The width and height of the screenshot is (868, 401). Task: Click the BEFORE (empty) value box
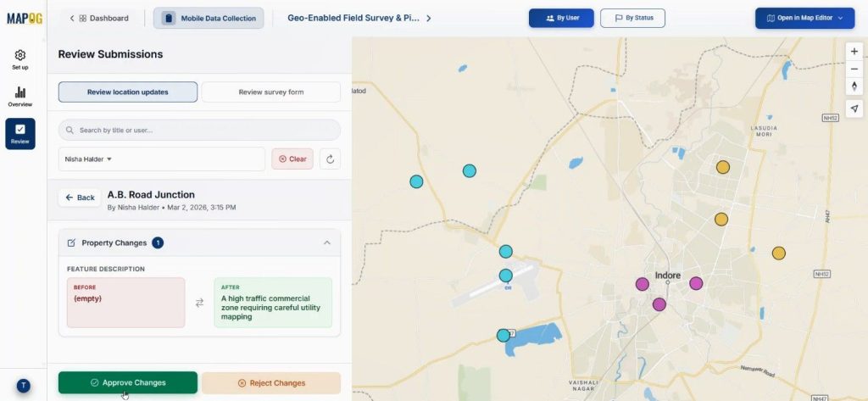click(125, 303)
